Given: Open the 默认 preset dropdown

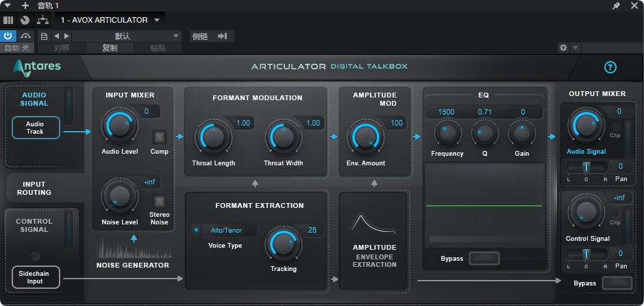Looking at the screenshot, I should (127, 36).
